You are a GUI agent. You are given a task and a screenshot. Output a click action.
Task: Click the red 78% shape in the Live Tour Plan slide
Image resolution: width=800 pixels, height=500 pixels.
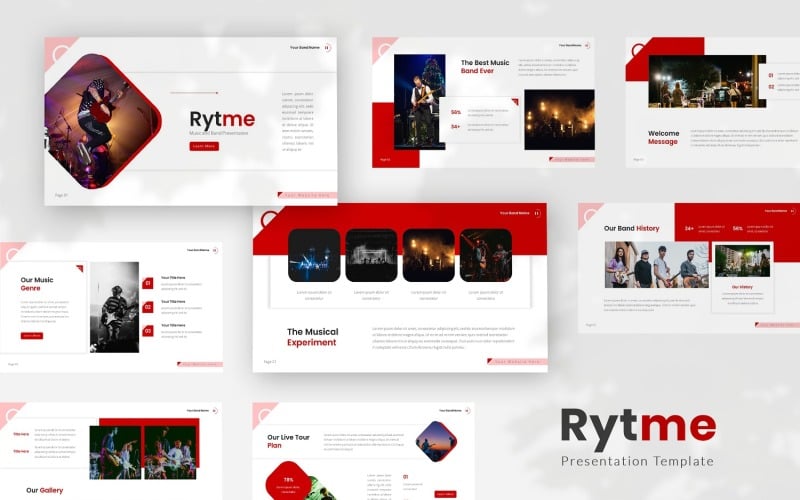click(x=288, y=482)
